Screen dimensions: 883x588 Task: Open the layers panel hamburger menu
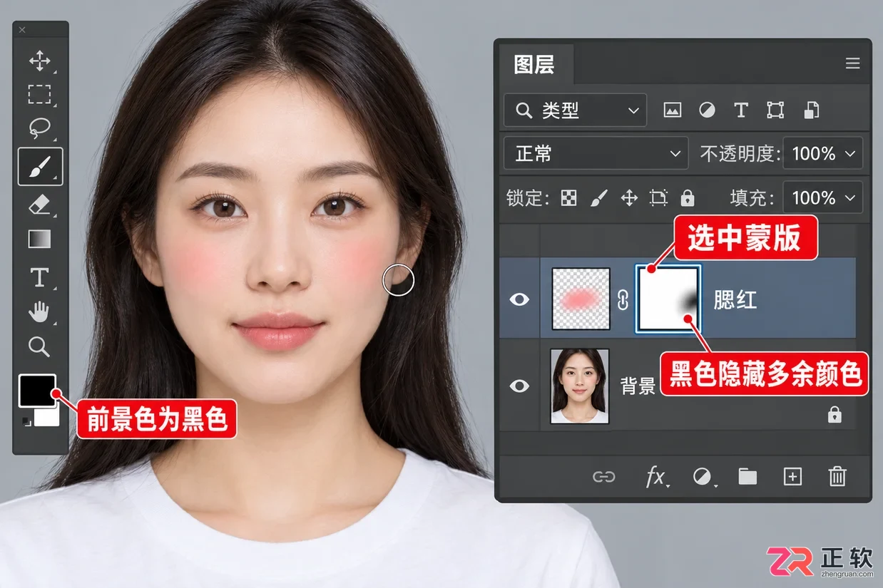852,64
